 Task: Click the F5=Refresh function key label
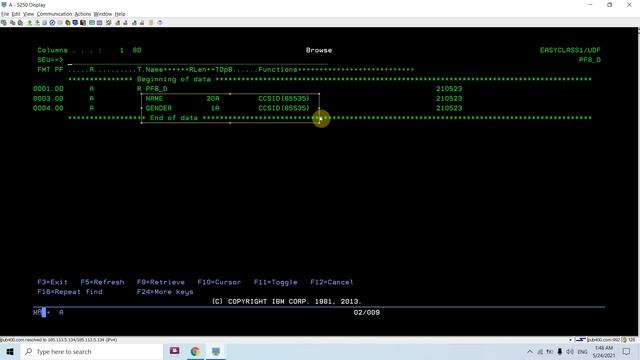pos(102,282)
